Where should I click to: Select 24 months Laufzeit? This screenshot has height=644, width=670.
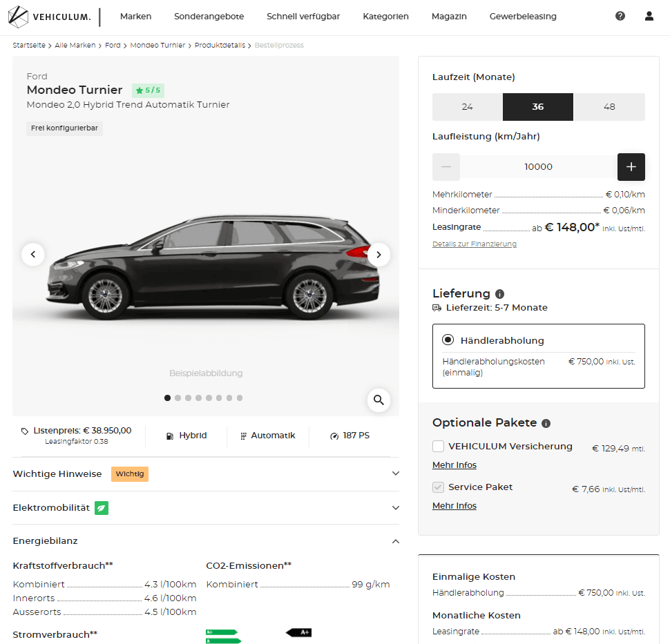468,107
